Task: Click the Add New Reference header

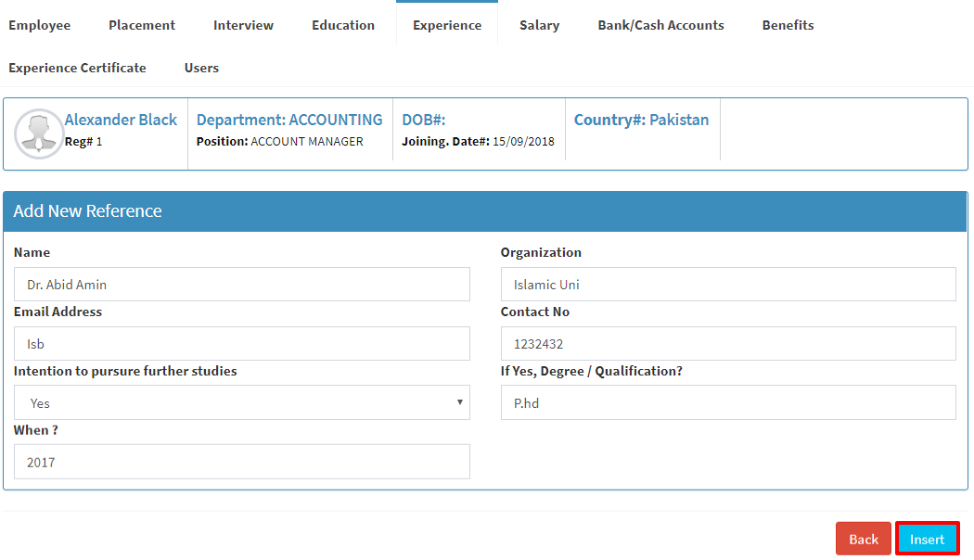Action: click(x=485, y=211)
